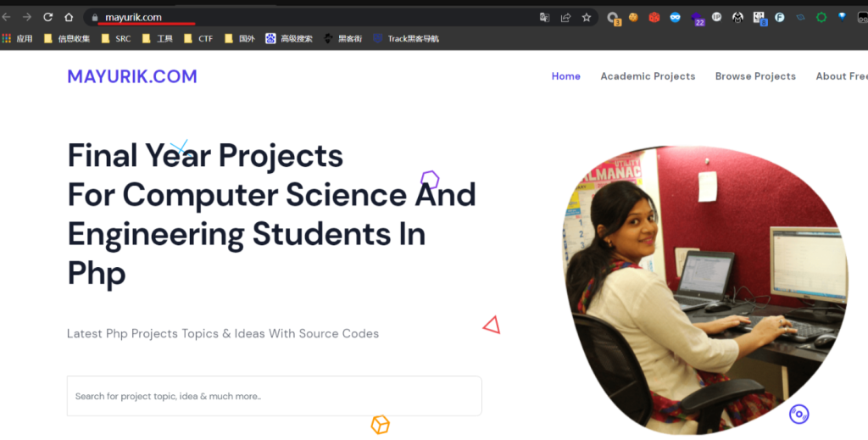868x440 pixels.
Task: Open the round F letter extension
Action: pyautogui.click(x=780, y=17)
